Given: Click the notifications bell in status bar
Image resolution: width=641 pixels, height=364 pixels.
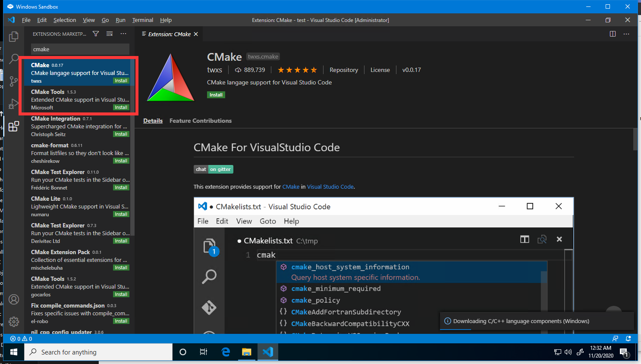Looking at the screenshot, I should [628, 339].
